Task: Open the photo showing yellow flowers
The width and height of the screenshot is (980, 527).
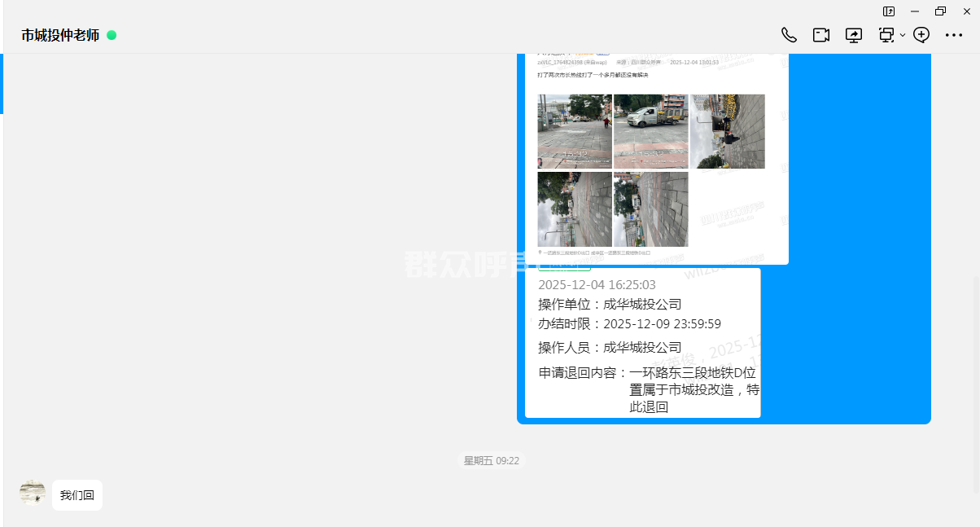Action: pyautogui.click(x=727, y=131)
